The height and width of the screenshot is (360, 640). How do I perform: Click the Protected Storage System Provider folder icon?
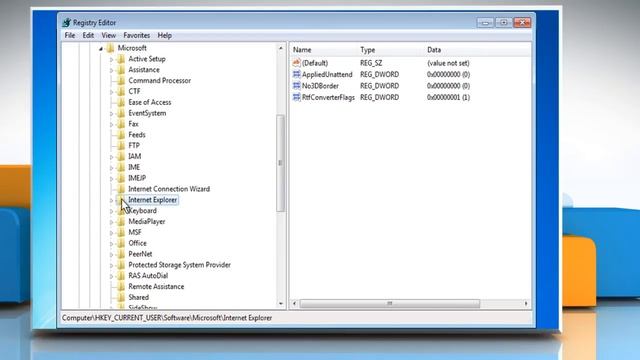(x=121, y=265)
